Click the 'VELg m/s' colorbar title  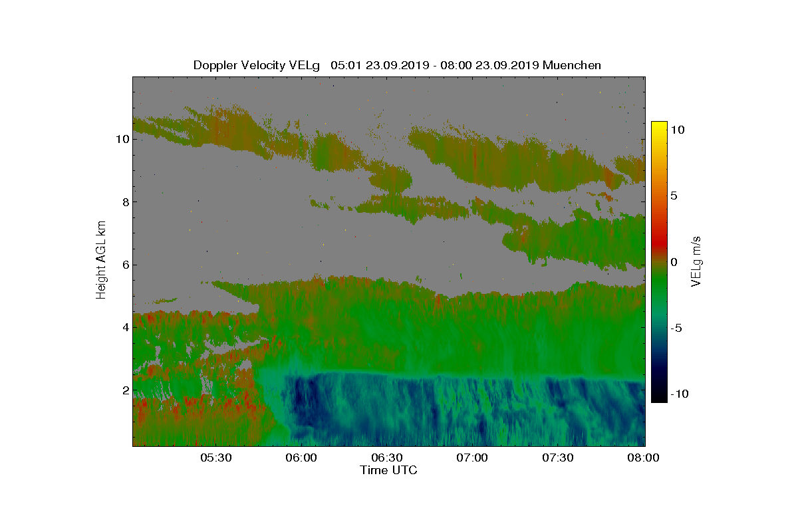click(x=697, y=261)
